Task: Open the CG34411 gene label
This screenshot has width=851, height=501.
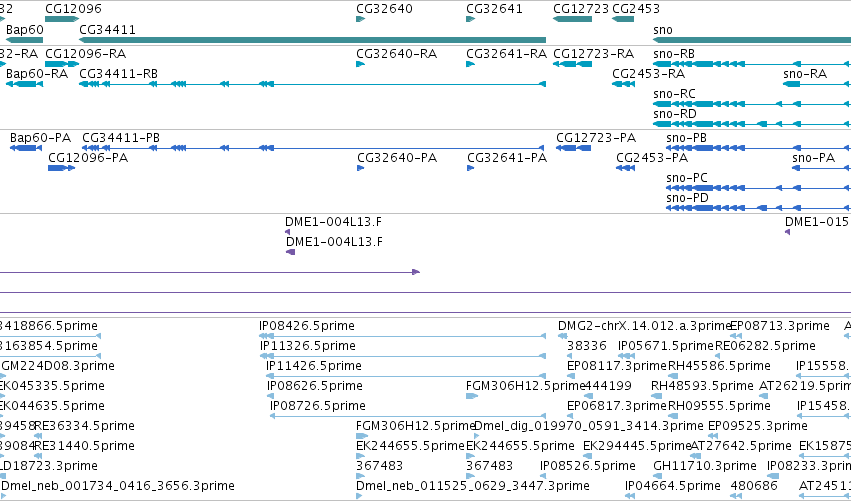Action: [x=107, y=29]
